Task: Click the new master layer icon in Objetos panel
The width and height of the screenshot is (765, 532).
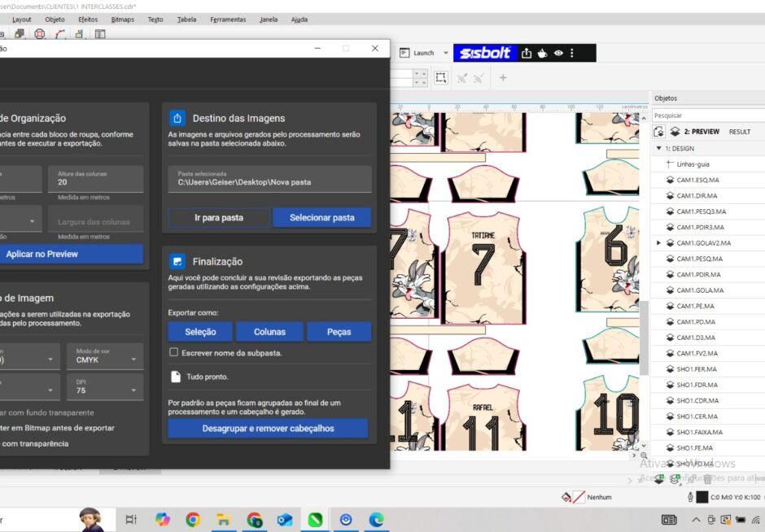Action: pos(675,478)
